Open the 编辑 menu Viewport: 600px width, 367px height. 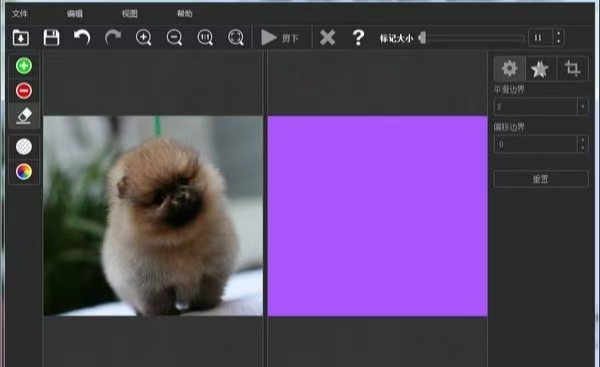(x=75, y=14)
